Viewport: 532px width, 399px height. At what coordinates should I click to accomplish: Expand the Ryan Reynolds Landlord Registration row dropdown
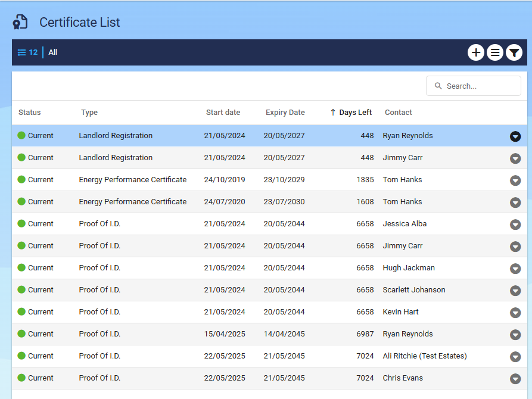coord(515,136)
